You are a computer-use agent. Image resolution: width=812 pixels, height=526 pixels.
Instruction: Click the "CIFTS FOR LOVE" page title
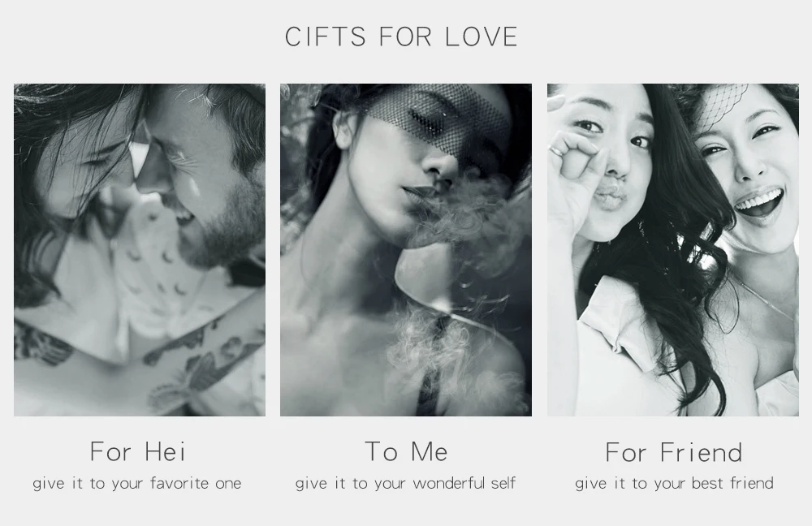pyautogui.click(x=401, y=37)
